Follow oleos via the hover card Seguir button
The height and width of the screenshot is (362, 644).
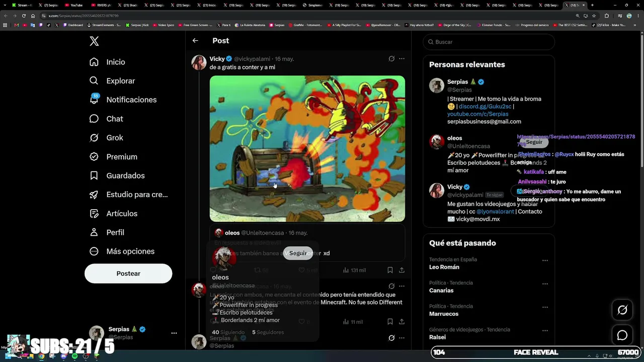tap(298, 253)
